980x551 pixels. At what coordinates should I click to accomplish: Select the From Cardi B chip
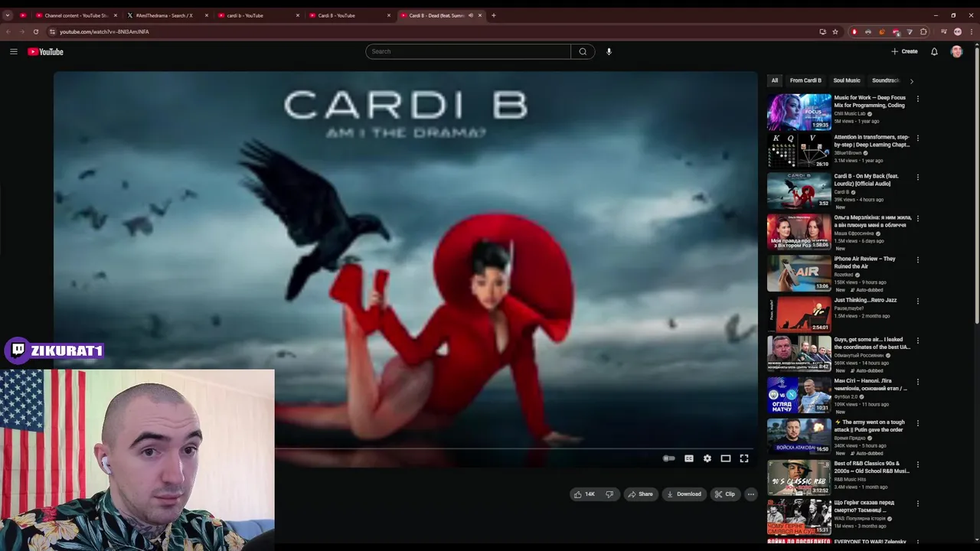tap(805, 80)
